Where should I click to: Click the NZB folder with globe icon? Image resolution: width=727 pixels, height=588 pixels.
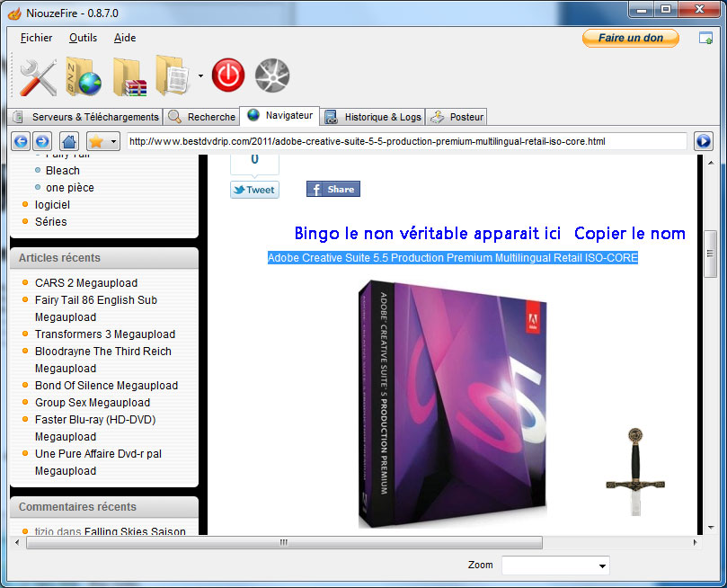pyautogui.click(x=84, y=76)
